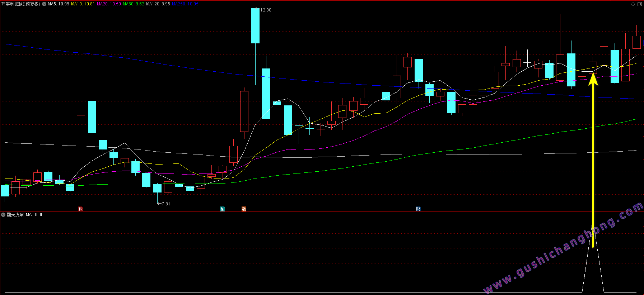This screenshot has height=295, width=644.
Task: Select the MA120: 8.95 indicator label
Action: (158, 4)
